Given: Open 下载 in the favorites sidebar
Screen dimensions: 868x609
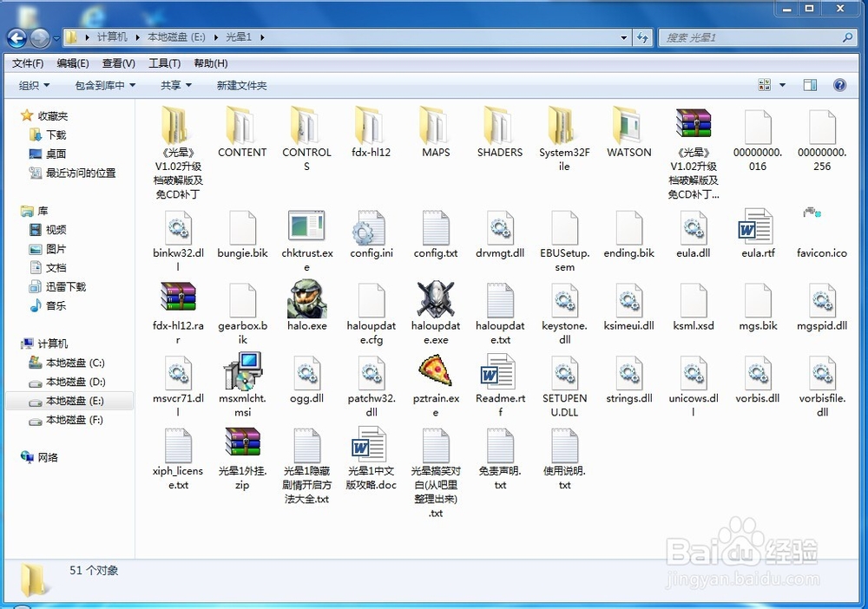Looking at the screenshot, I should 56,135.
